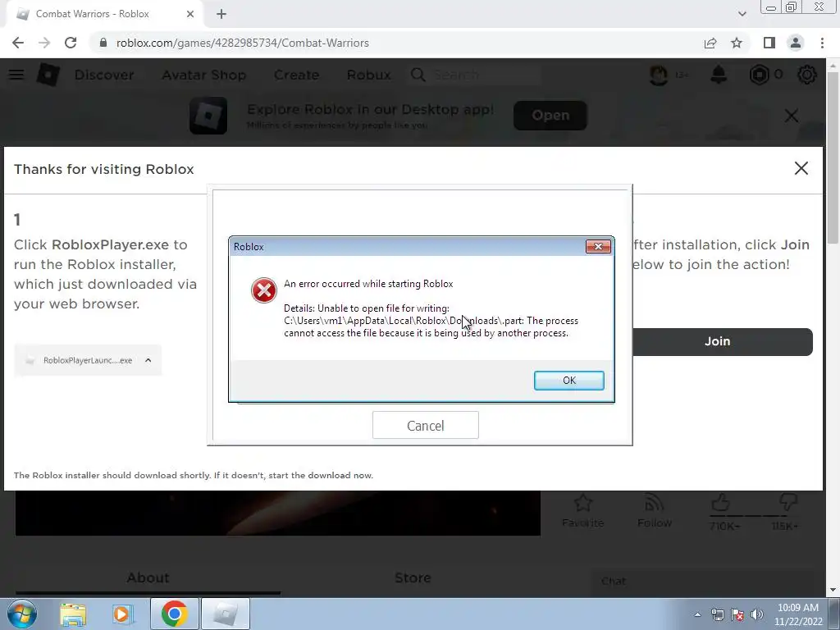Open the Action Center flag icon
Image resolution: width=840 pixels, height=630 pixels.
point(737,615)
